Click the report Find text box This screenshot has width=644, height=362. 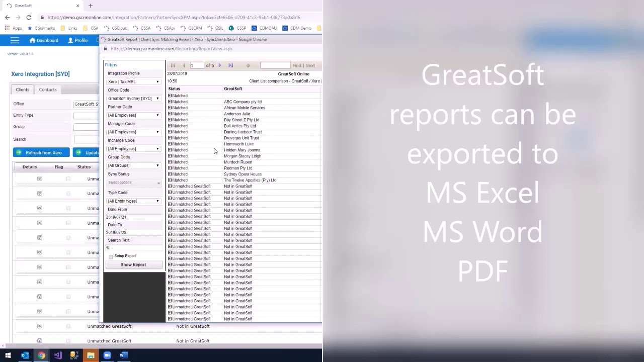click(x=275, y=65)
